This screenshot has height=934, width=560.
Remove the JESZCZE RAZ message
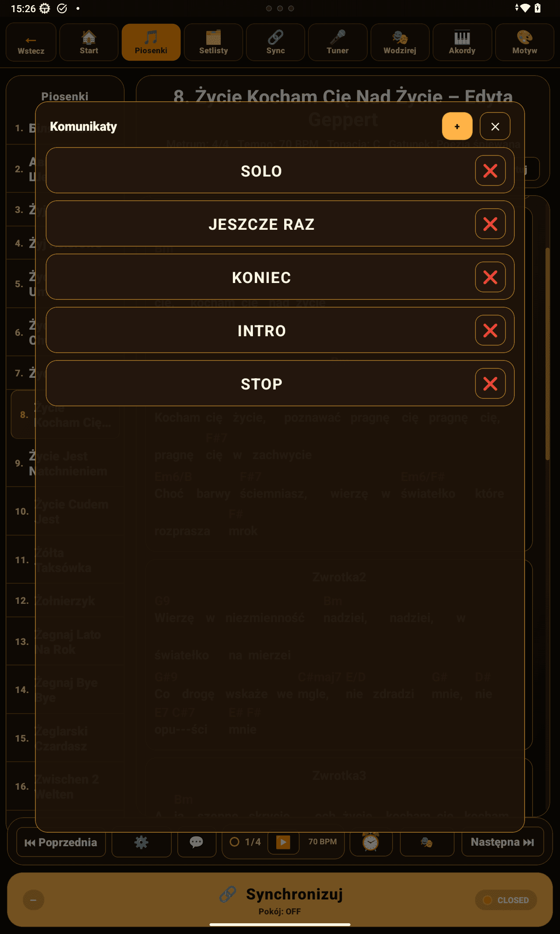(x=490, y=224)
